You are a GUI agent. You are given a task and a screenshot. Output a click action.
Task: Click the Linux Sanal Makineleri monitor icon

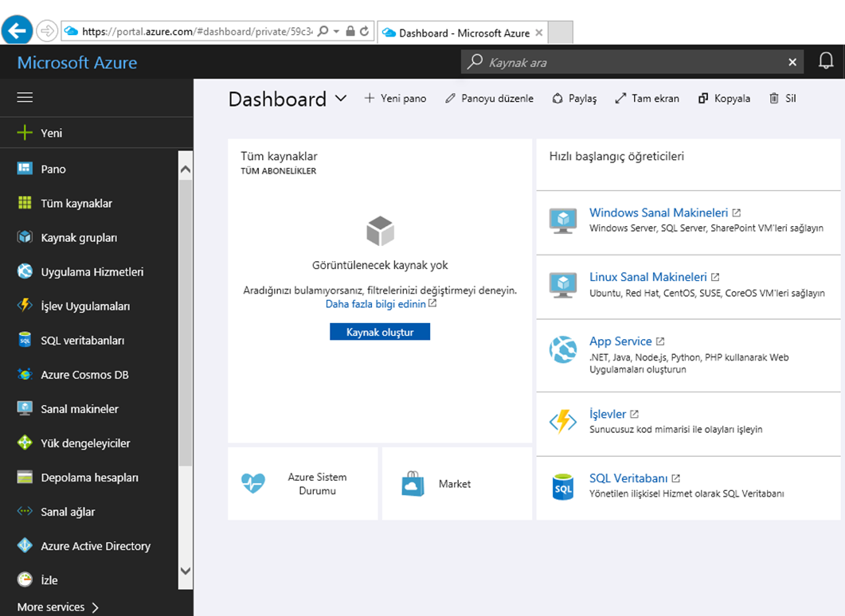pyautogui.click(x=562, y=286)
